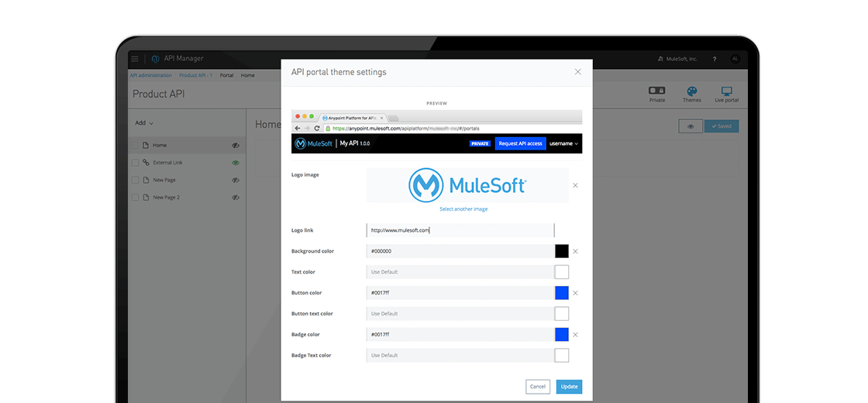Tick the checkbox next to New Page
Viewport: 868px width, 403px height.
135,180
